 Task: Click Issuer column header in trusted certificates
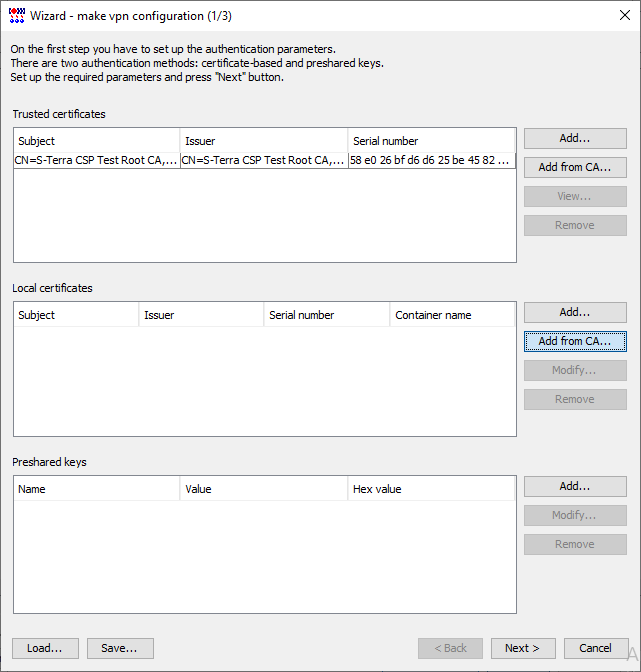coord(264,141)
